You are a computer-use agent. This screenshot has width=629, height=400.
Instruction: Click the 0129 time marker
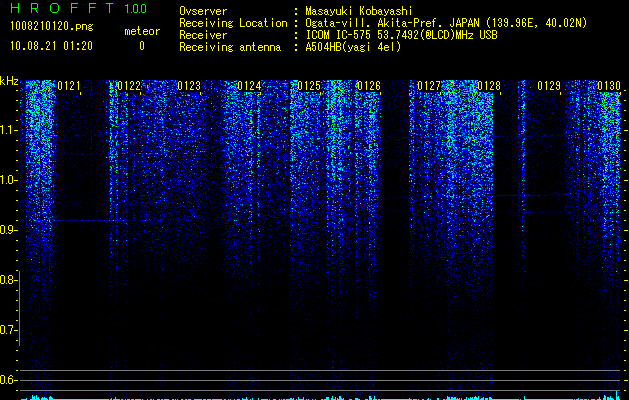[x=549, y=86]
